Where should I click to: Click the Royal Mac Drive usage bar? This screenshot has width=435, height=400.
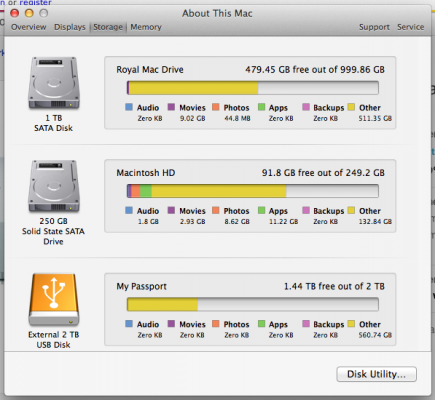coord(253,88)
